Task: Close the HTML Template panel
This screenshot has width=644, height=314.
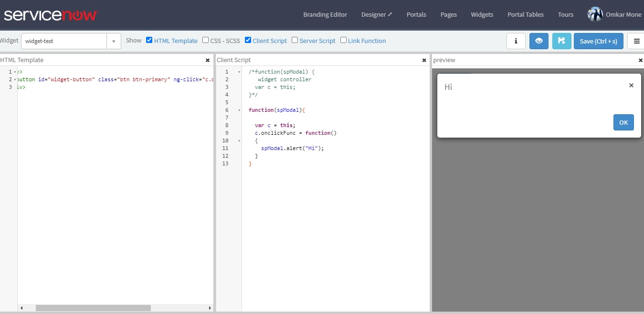Action: tap(208, 60)
